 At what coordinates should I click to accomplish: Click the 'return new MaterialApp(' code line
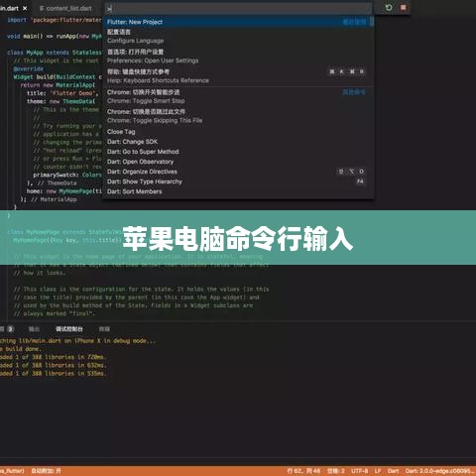[x=58, y=85]
